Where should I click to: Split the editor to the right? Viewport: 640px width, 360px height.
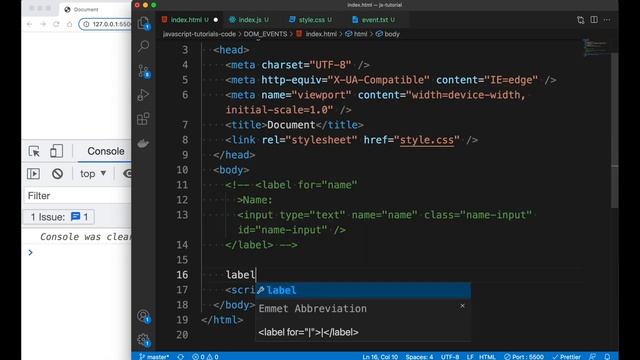(x=594, y=20)
